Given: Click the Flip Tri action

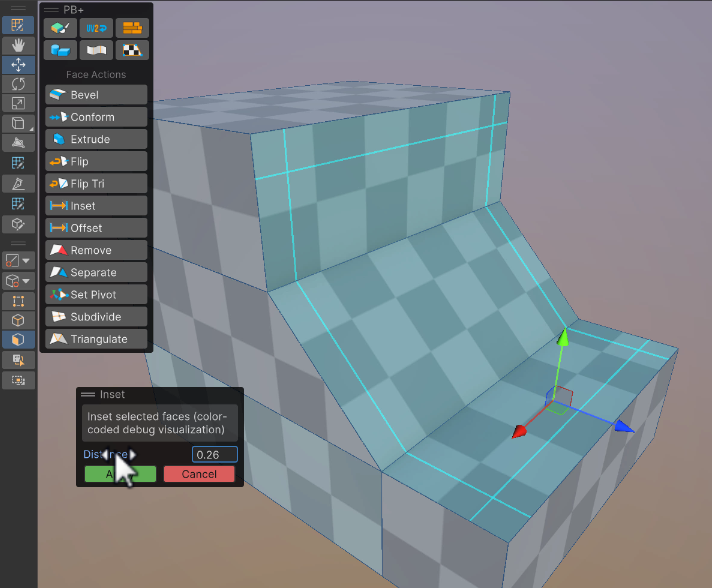Looking at the screenshot, I should [x=96, y=183].
